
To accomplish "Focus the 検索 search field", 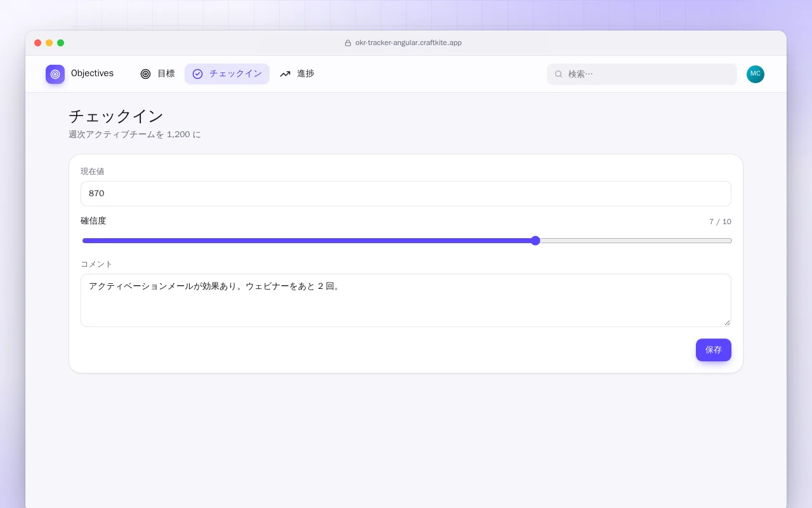I will [642, 74].
